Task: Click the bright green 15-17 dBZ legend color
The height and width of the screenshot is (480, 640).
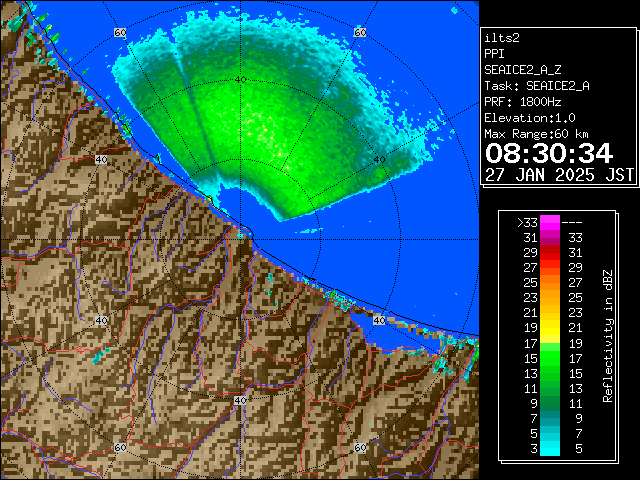Action: pyautogui.click(x=550, y=358)
